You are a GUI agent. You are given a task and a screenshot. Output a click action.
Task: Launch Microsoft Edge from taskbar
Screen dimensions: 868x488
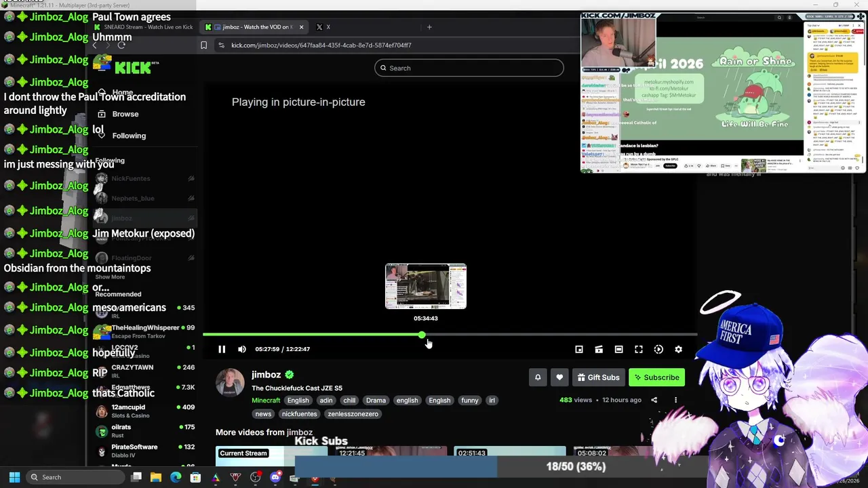[x=176, y=477]
